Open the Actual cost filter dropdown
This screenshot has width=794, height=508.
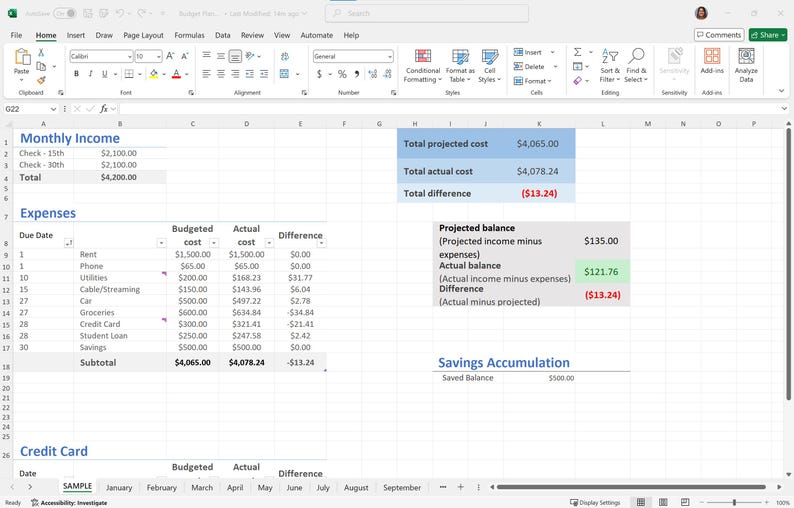tap(269, 243)
